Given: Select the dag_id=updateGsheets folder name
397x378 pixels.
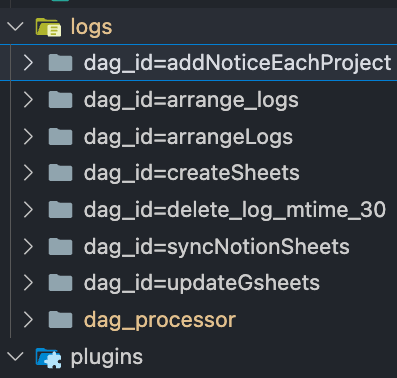Looking at the screenshot, I should [202, 283].
